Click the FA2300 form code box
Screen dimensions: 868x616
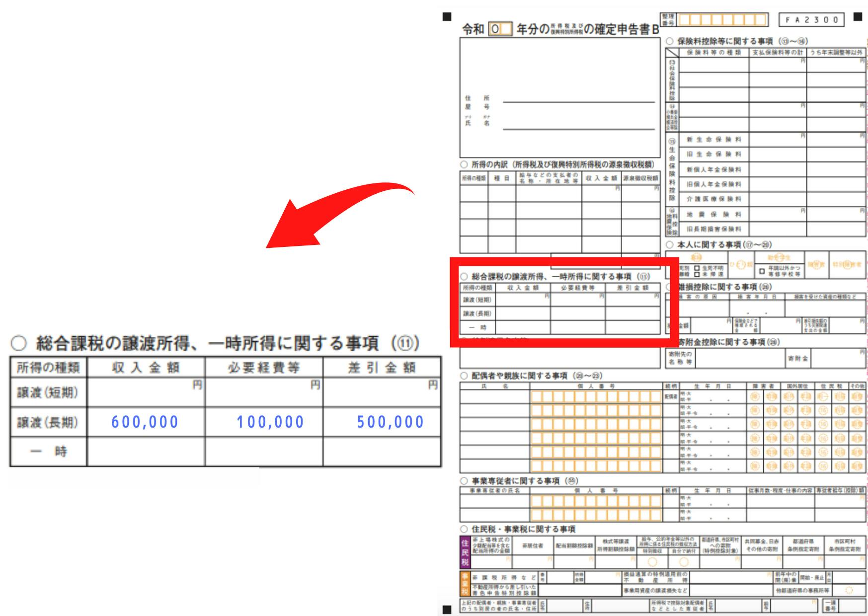coord(811,20)
